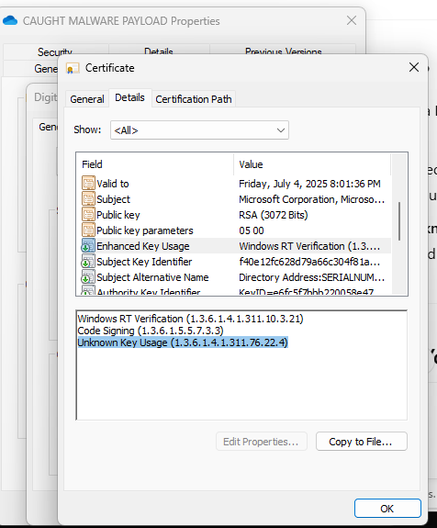Click the Valid to field icon
This screenshot has height=528, width=437.
point(88,184)
